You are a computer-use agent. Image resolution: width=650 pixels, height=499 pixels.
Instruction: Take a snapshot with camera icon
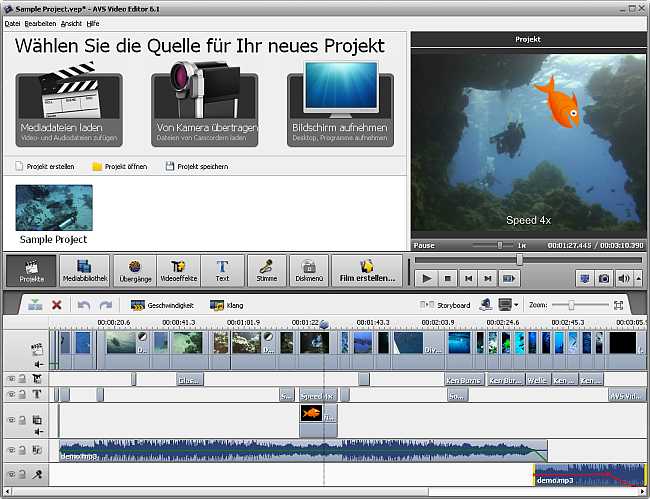pyautogui.click(x=604, y=279)
